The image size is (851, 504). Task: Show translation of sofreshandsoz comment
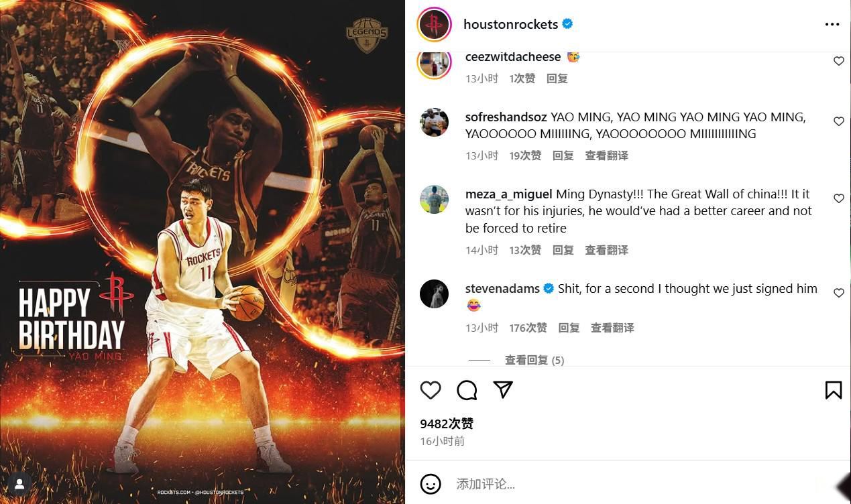pyautogui.click(x=607, y=155)
